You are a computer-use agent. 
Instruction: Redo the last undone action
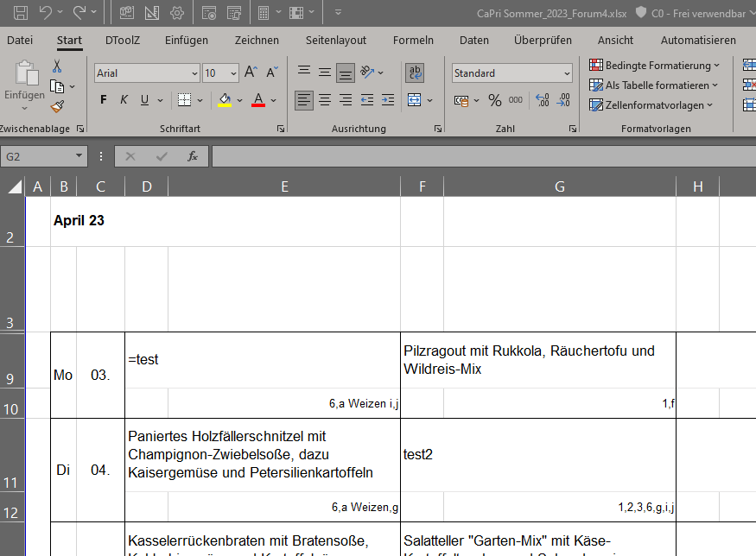[79, 13]
